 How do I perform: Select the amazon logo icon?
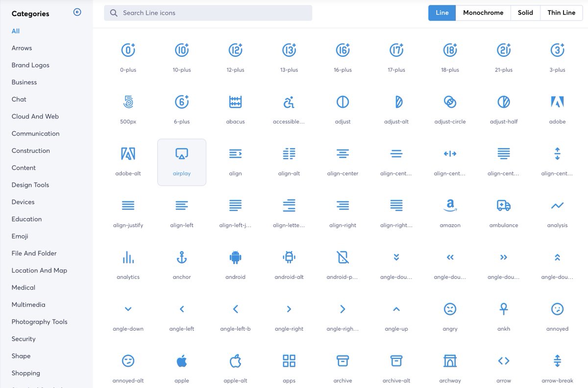click(450, 206)
